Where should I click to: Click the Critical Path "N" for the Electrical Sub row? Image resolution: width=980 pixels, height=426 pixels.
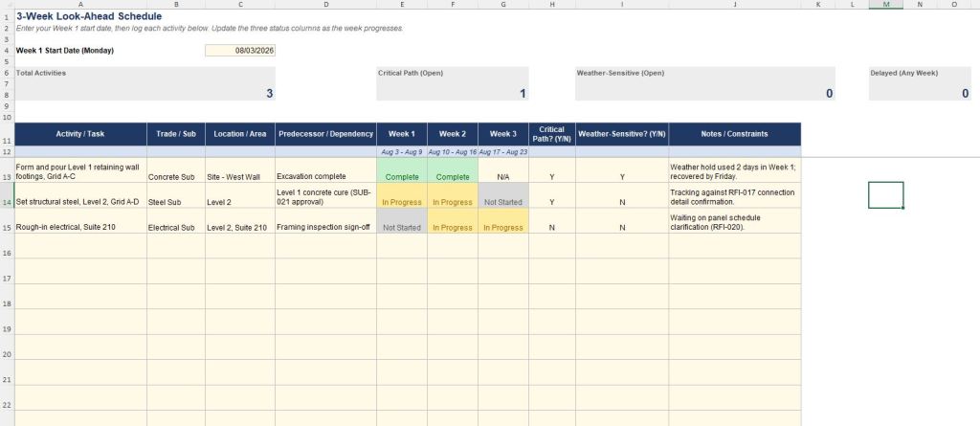552,221
